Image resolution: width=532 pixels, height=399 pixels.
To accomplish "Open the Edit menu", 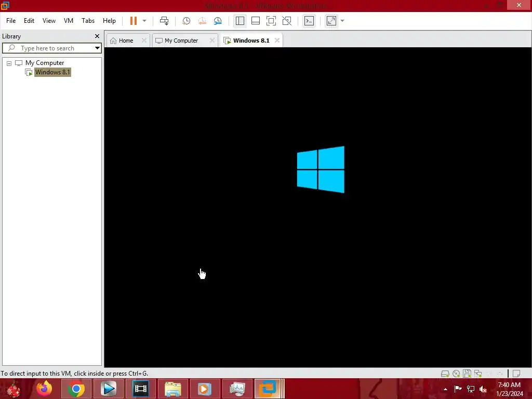I will pyautogui.click(x=29, y=21).
